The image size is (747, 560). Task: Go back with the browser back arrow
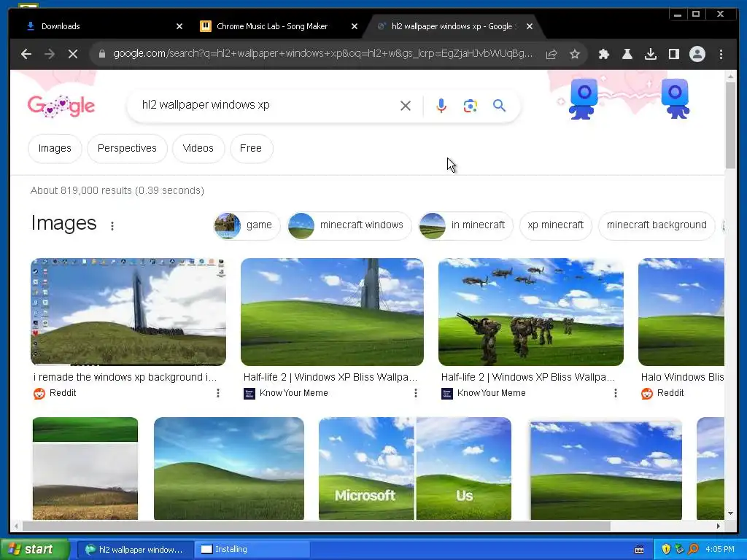point(26,54)
